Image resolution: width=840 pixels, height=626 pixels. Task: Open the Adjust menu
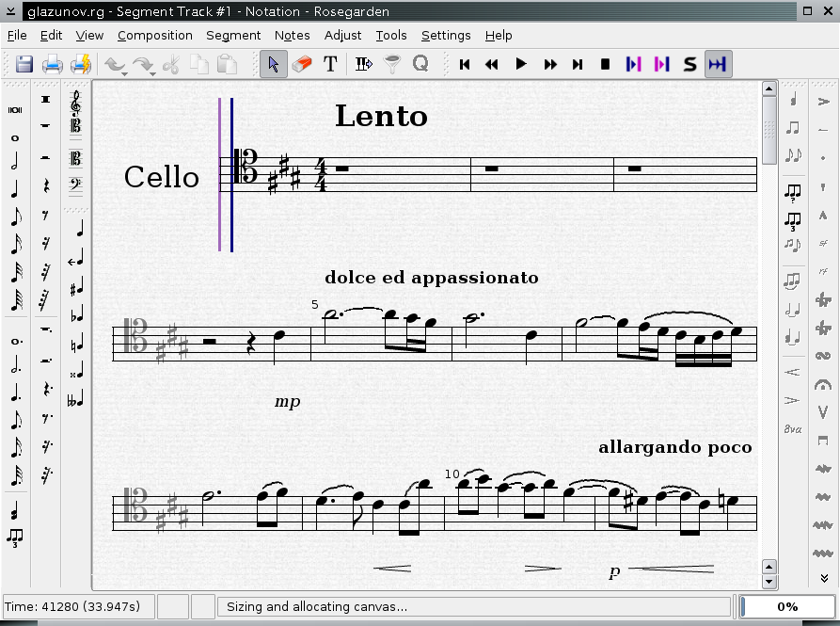(x=342, y=35)
